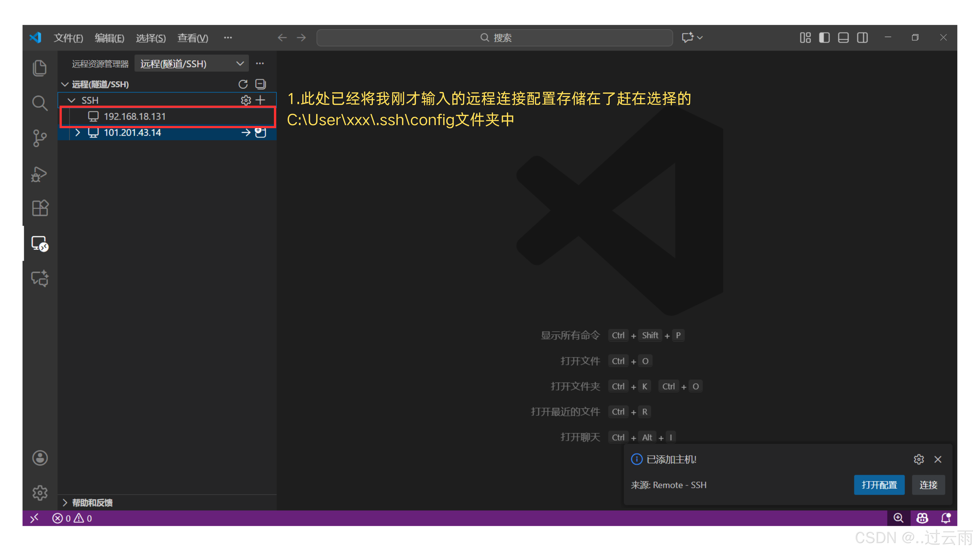
Task: Open SSH settings via the gear icon
Action: pos(246,100)
